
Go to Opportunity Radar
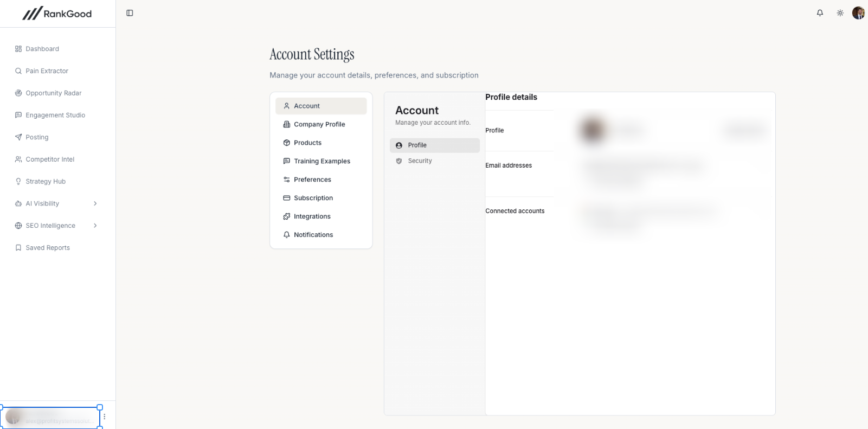click(53, 93)
